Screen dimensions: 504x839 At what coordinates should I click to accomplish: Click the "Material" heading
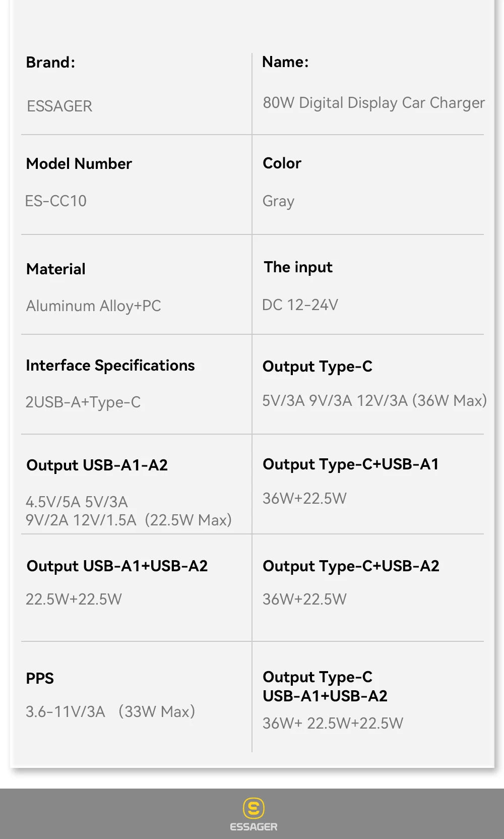pyautogui.click(x=56, y=269)
